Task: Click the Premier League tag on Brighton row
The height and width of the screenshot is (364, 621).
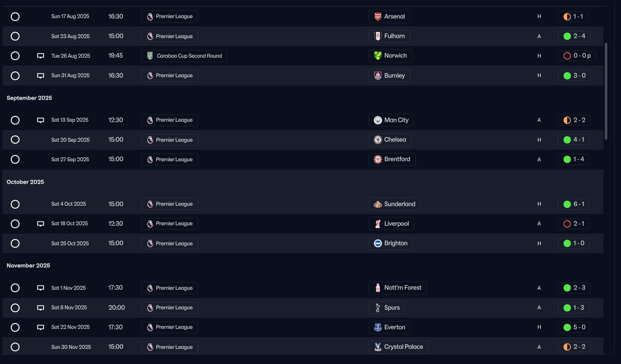Action: click(170, 243)
